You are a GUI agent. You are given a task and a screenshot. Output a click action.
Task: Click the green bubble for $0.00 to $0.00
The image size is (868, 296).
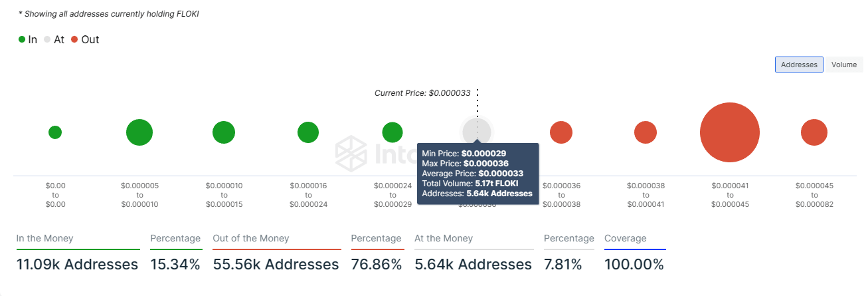click(55, 132)
